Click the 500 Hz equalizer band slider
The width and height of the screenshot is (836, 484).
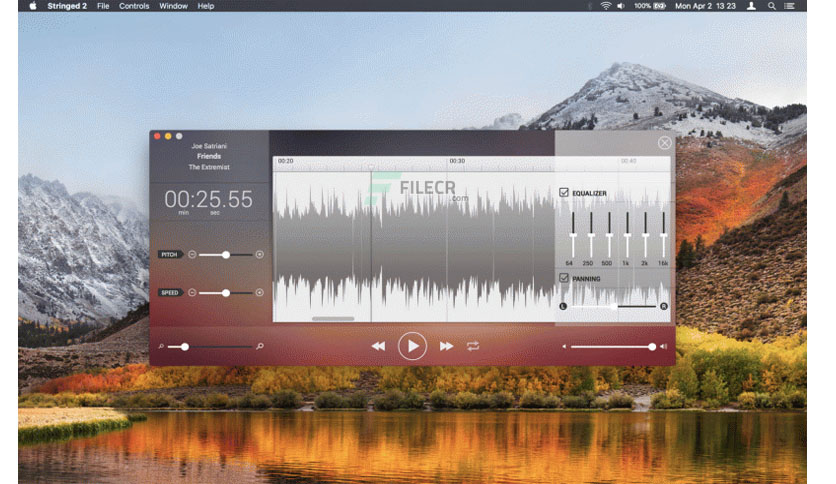(x=609, y=235)
